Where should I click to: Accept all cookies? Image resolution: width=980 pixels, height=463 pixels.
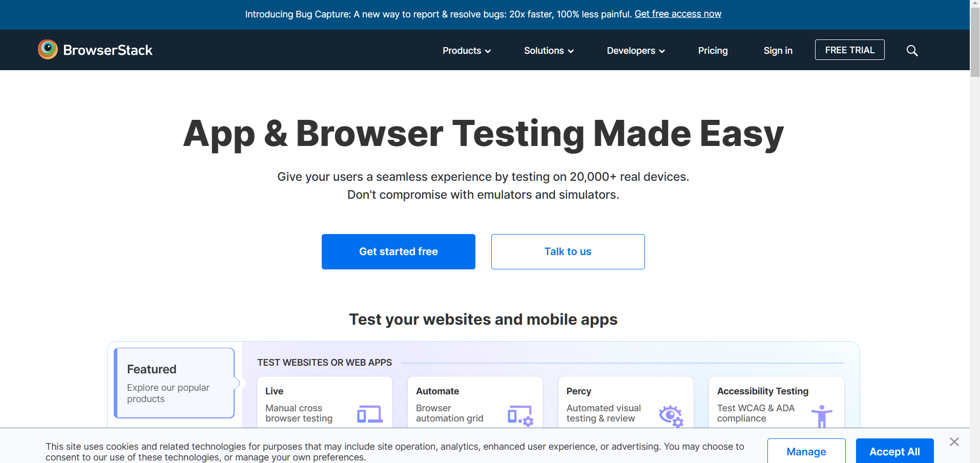coord(894,451)
